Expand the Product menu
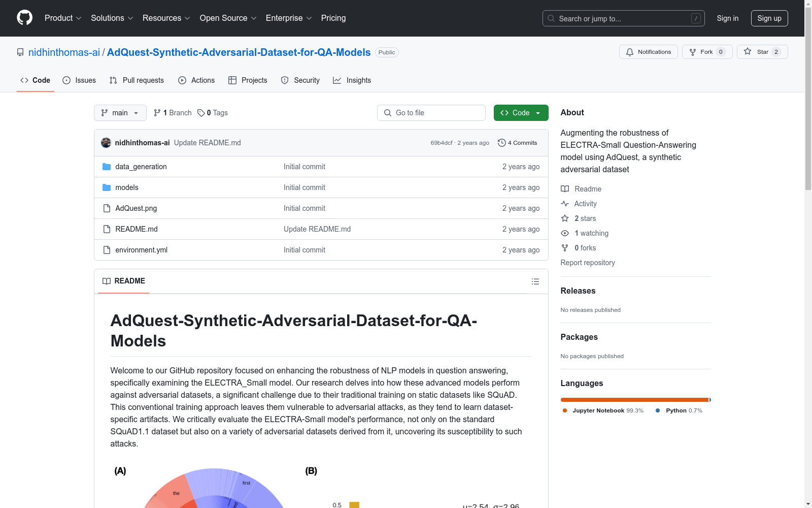The width and height of the screenshot is (812, 508). 63,18
